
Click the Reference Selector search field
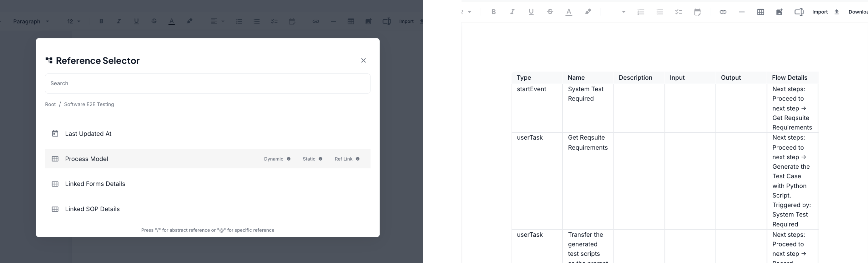point(208,83)
